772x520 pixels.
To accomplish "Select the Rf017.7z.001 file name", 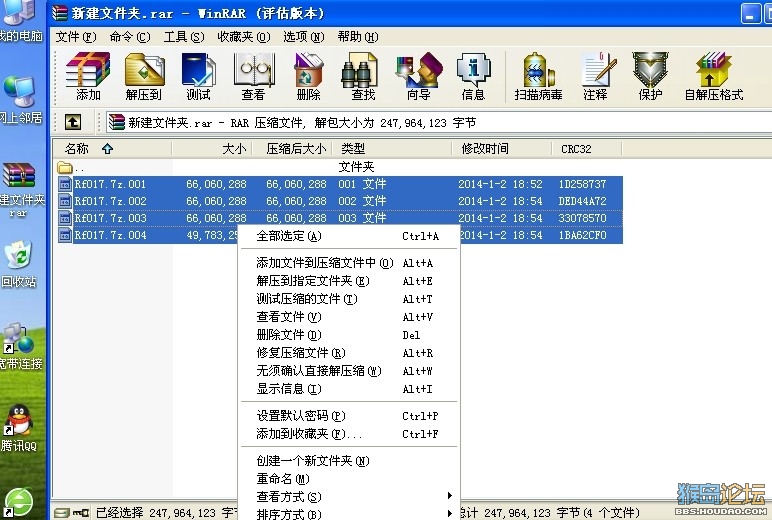I will click(110, 184).
